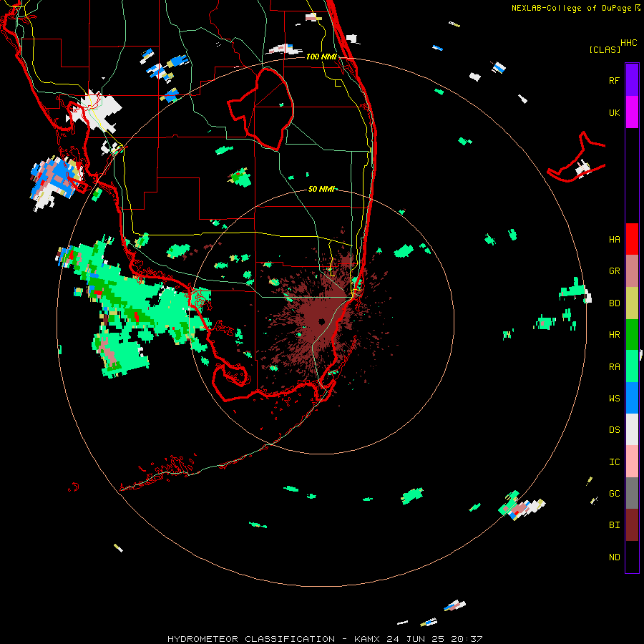Click the RF legend label
The image size is (644, 644).
(614, 80)
